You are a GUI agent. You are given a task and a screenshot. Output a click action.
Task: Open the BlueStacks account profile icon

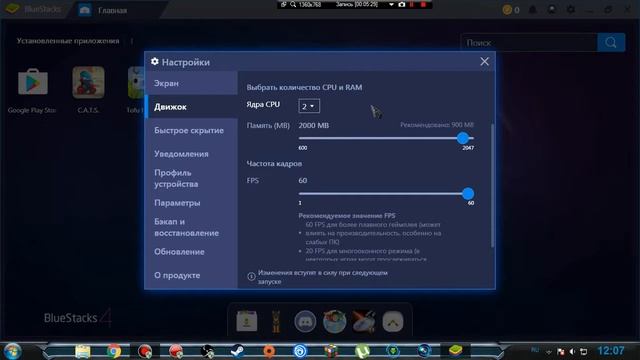(x=552, y=10)
